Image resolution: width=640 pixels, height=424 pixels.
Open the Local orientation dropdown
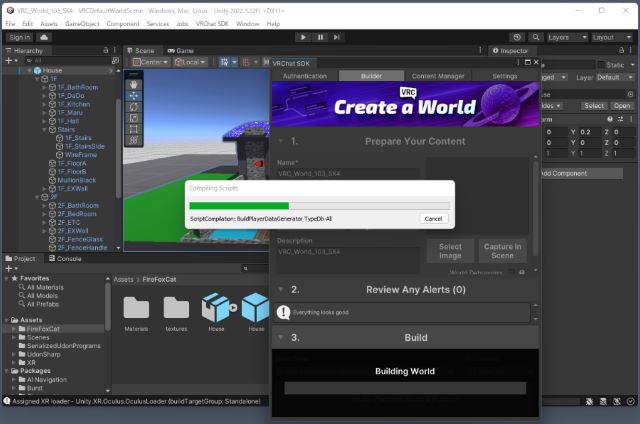[190, 62]
